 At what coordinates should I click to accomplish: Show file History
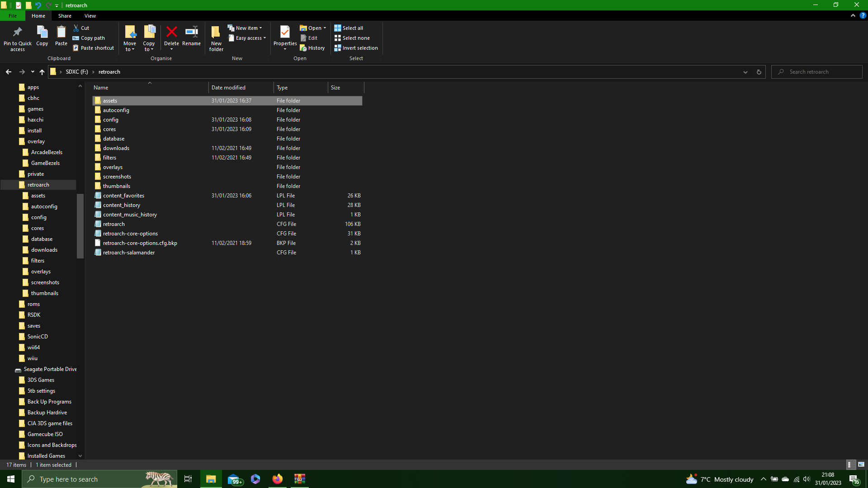click(312, 48)
